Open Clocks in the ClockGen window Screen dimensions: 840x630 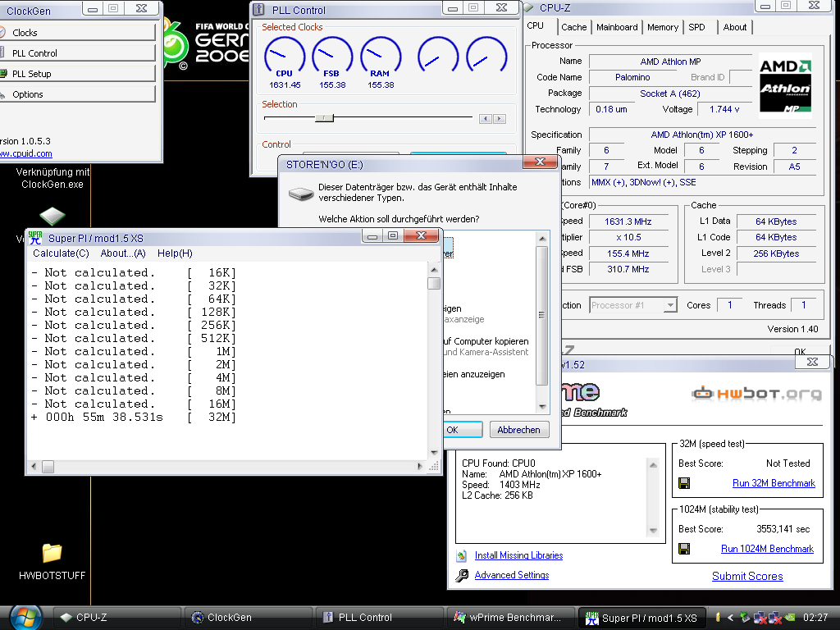[x=78, y=33]
